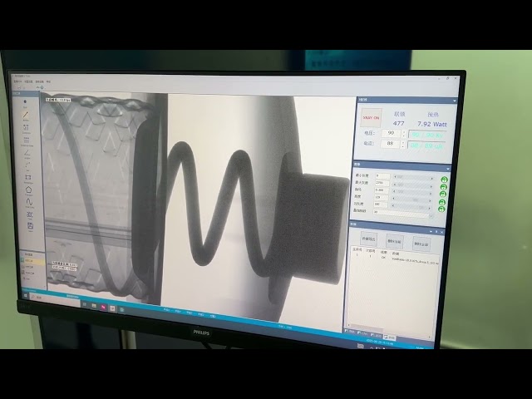Select the first result row marked OK
Viewport: 532px width, 399px height.
click(x=395, y=258)
